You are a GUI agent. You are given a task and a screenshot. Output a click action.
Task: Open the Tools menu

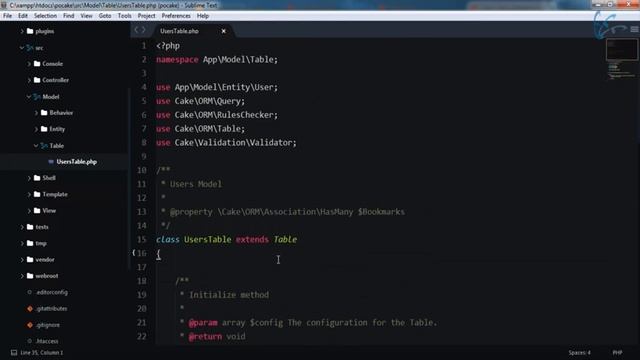124,16
